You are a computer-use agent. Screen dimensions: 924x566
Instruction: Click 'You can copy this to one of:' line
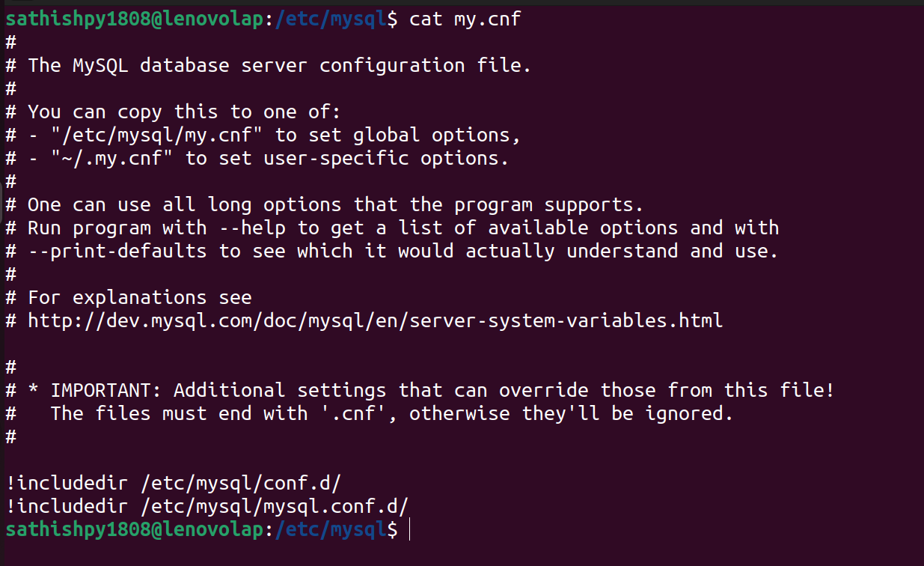click(x=184, y=112)
